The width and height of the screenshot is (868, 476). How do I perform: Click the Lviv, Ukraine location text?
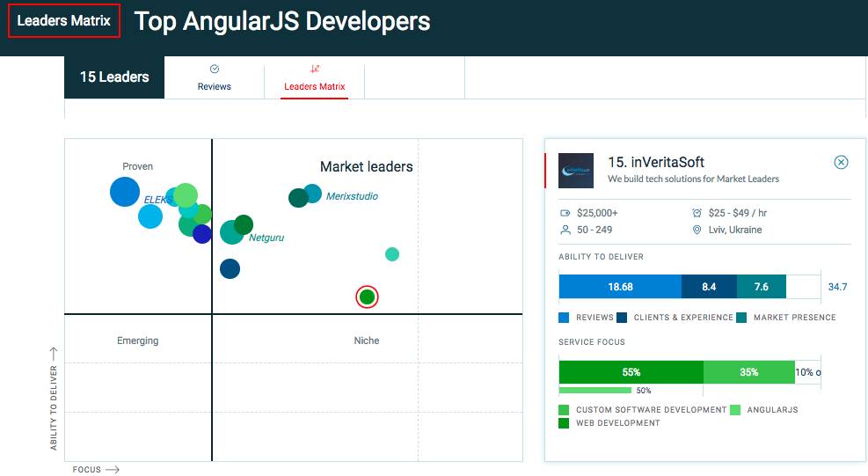pyautogui.click(x=735, y=230)
